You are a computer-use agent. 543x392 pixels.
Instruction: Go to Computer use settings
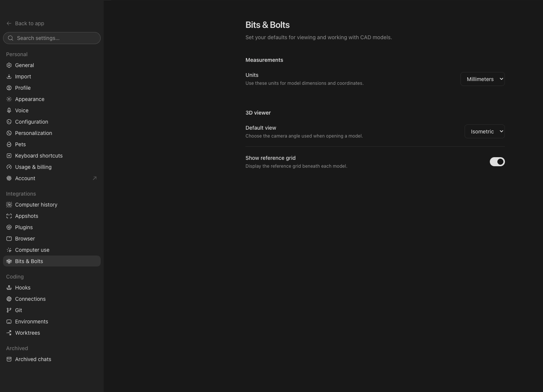coord(52,250)
